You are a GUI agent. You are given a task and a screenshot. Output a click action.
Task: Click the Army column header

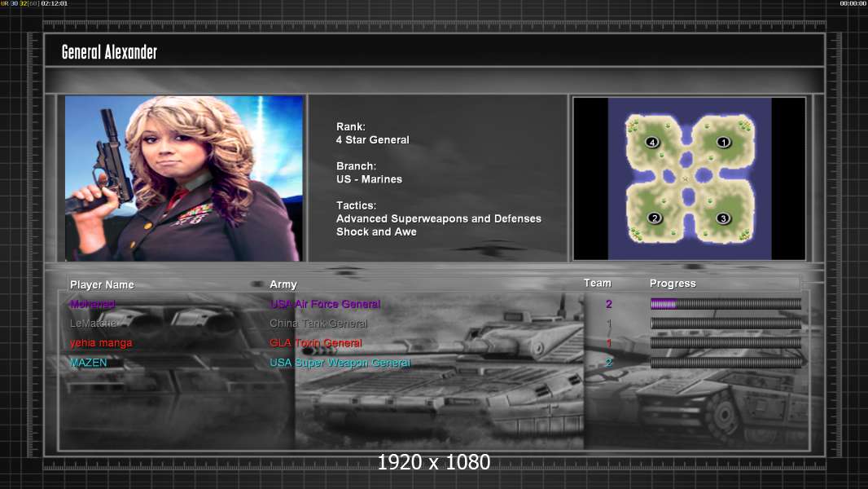point(283,284)
